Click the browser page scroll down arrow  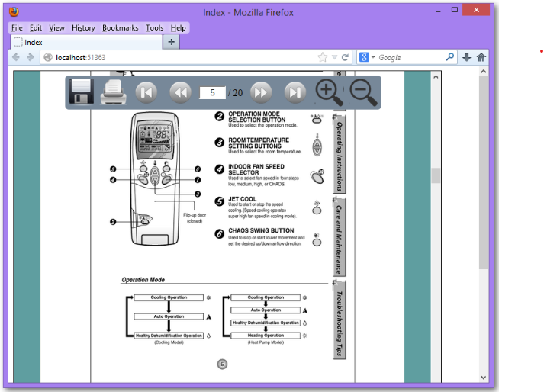[484, 378]
